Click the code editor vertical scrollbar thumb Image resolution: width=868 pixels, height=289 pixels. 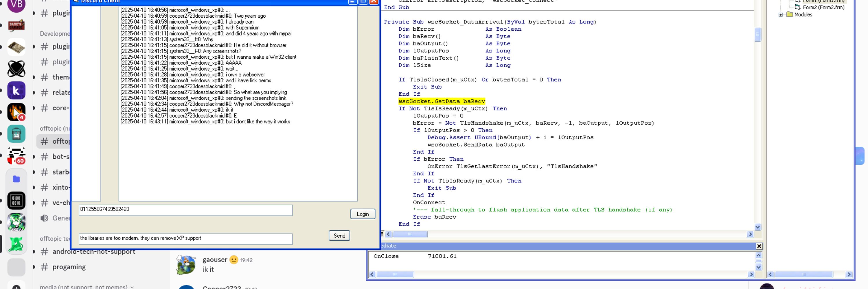(758, 34)
